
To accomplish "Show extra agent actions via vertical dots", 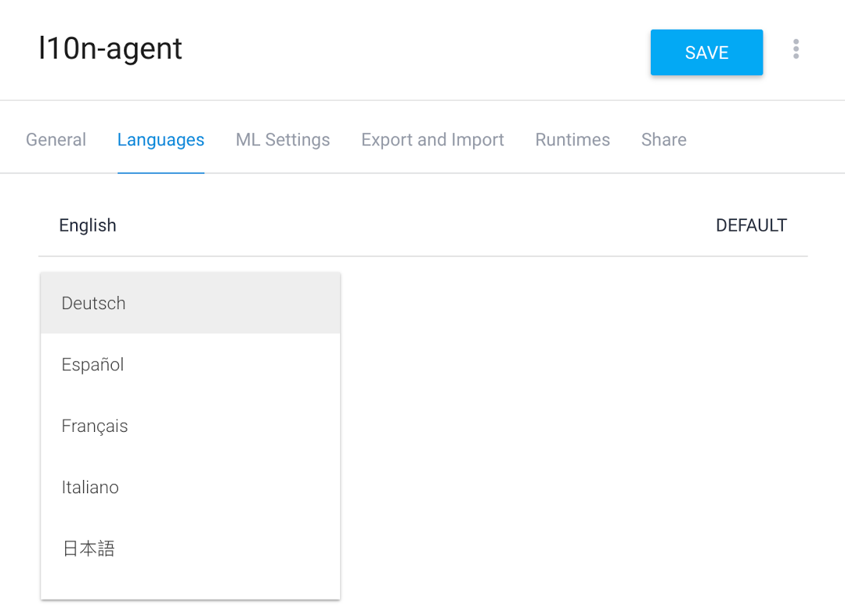I will [795, 50].
